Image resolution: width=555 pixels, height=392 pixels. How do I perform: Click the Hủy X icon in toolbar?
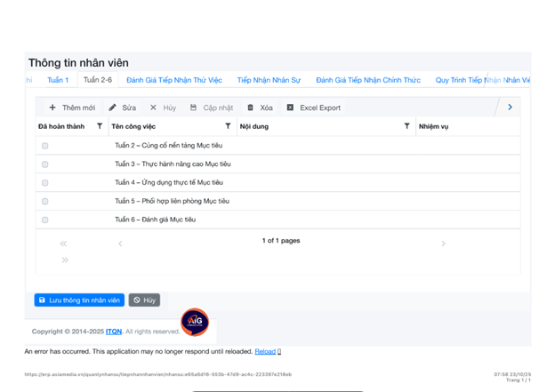(x=153, y=108)
